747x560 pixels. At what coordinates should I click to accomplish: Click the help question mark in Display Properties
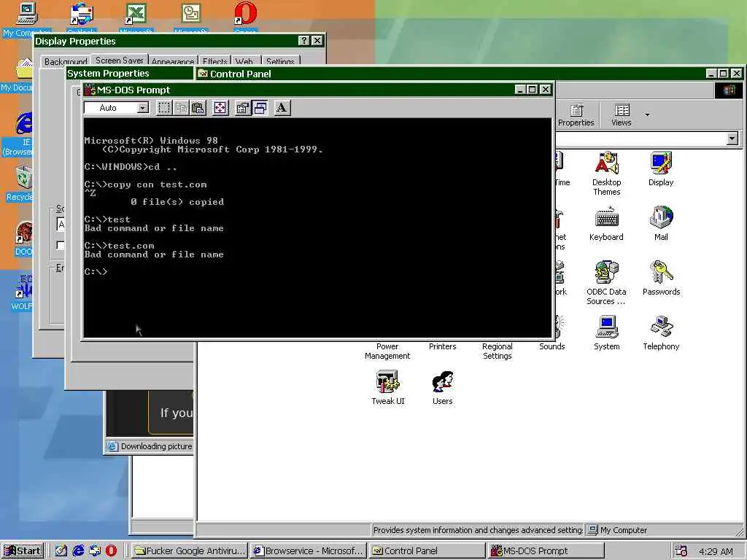pos(303,41)
